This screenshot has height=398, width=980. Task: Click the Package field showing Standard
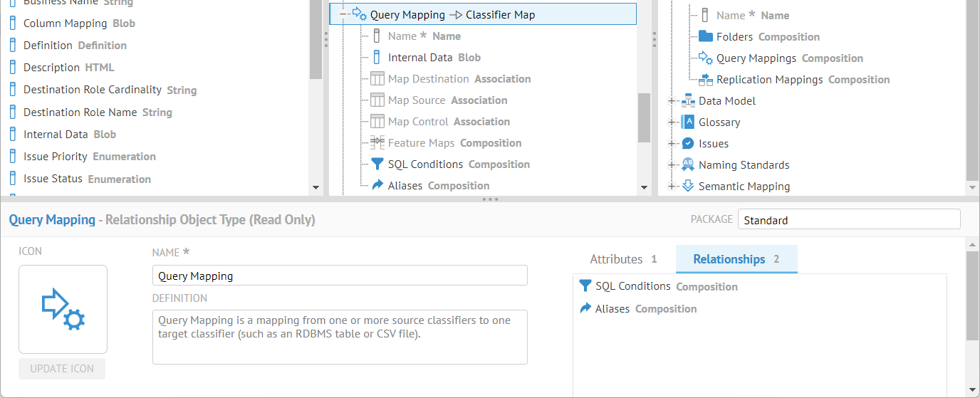[848, 220]
